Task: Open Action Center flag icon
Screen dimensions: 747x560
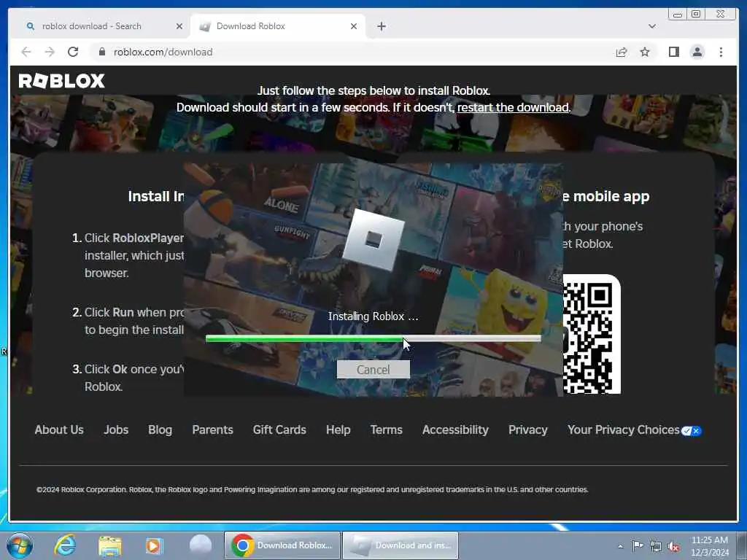Action: tap(638, 546)
